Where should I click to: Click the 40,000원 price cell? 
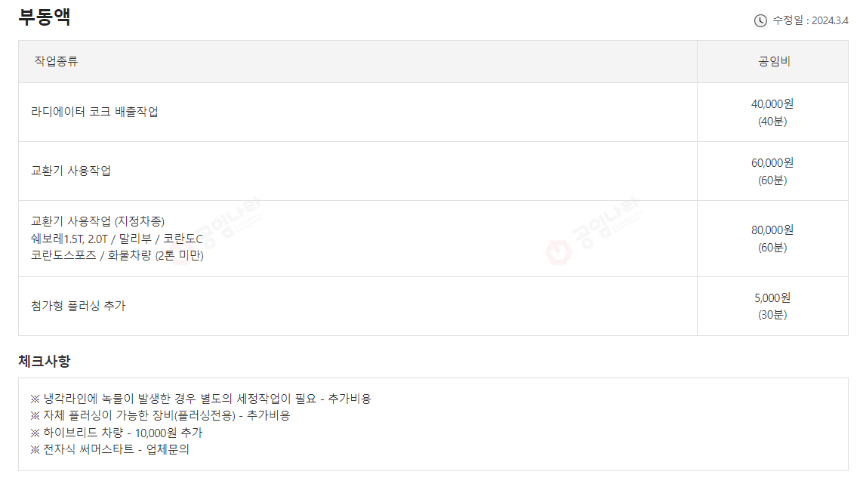(772, 112)
